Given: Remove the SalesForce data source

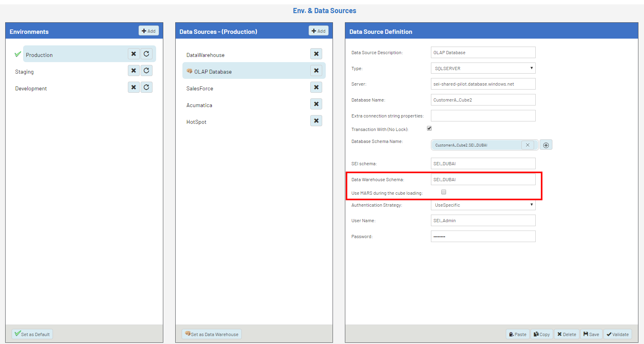Looking at the screenshot, I should pos(316,87).
